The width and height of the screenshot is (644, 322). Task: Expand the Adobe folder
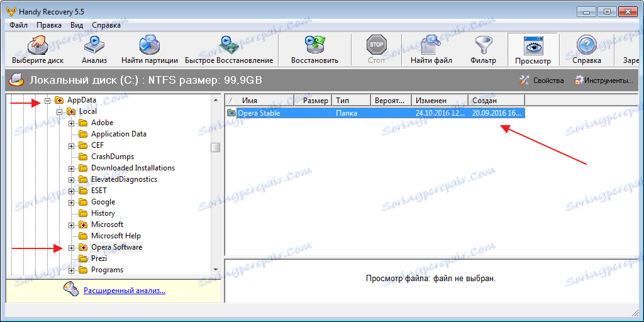[71, 123]
